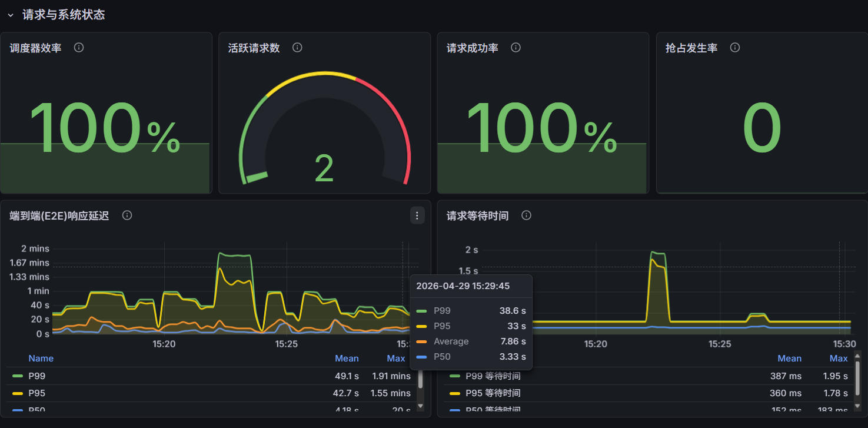This screenshot has height=428, width=868.
Task: Collapse the 请求与系统状态 row chevron
Action: [10, 15]
